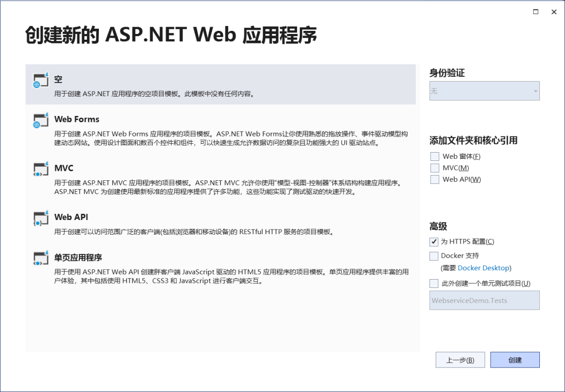This screenshot has height=392, width=565.
Task: Check 此外创建一个单元测试项目(U)
Action: click(x=434, y=283)
